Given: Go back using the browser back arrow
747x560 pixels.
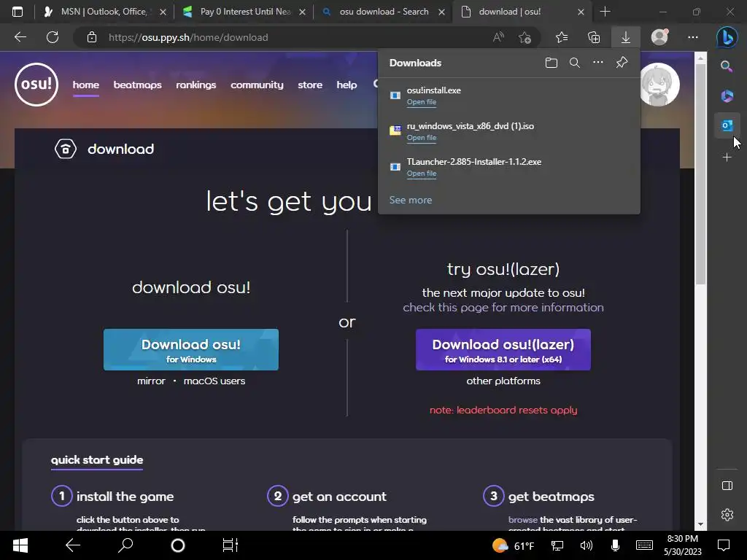Looking at the screenshot, I should pos(20,37).
